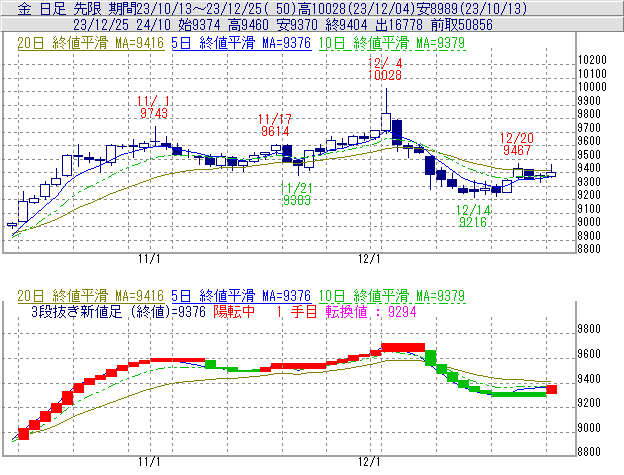Click the 陽転中 status text
The image size is (624, 475).
234,311
